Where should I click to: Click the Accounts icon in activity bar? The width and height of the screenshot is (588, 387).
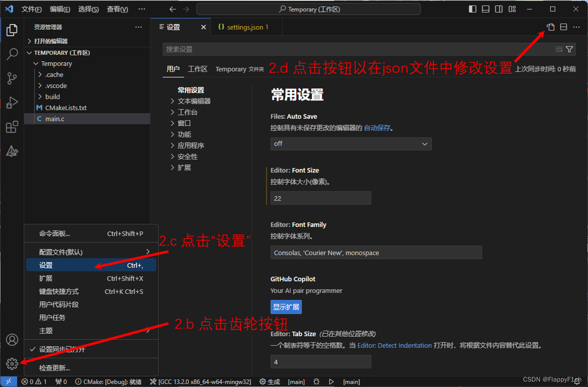pyautogui.click(x=12, y=340)
